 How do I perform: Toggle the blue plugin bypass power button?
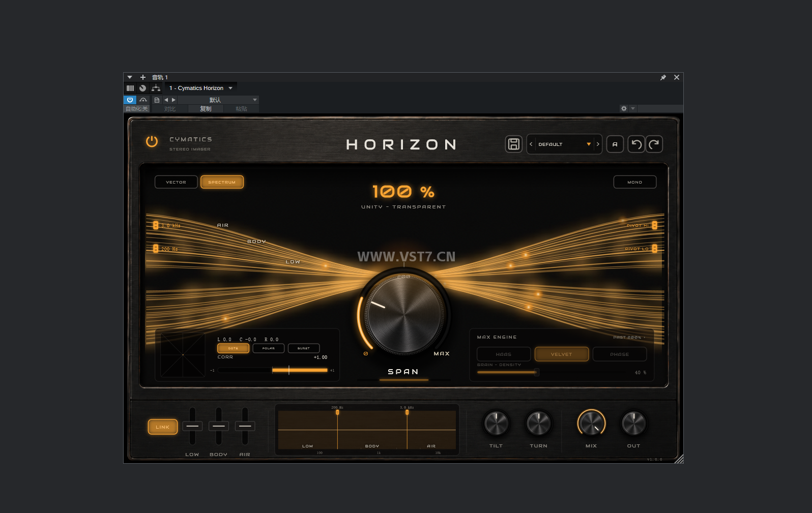point(130,100)
